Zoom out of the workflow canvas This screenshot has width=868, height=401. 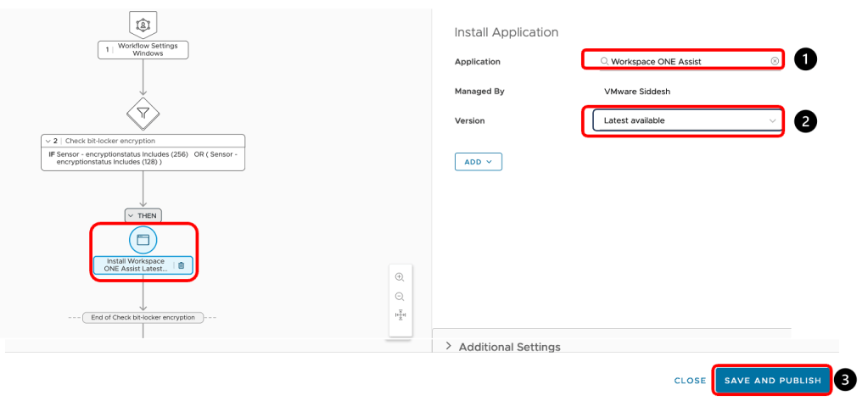click(x=400, y=297)
